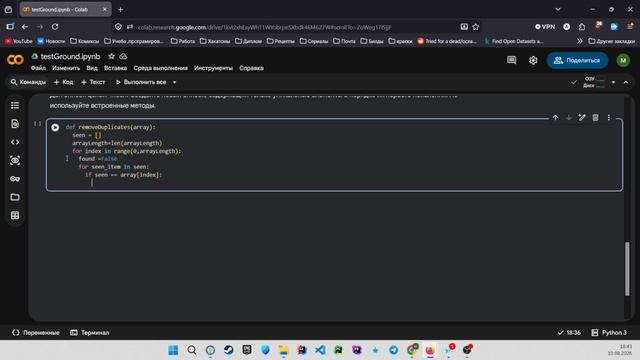Open the code snippets panel

pos(15,142)
